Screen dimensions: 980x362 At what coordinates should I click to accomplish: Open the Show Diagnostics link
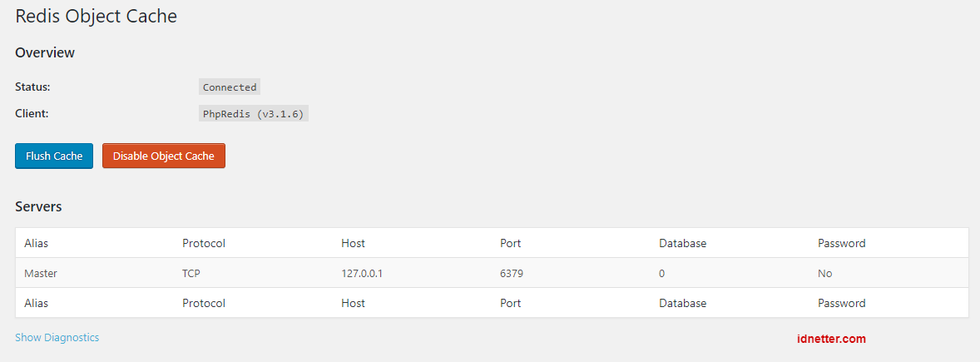[x=57, y=338]
